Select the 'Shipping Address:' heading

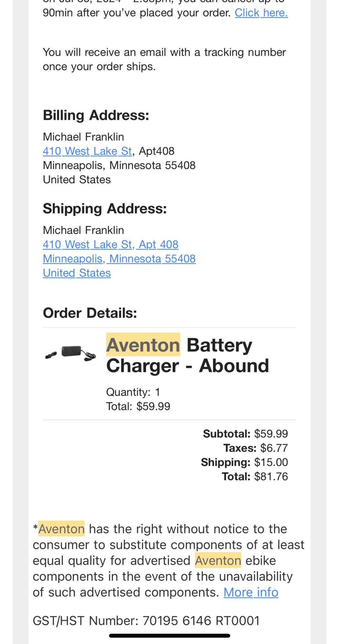tap(105, 209)
